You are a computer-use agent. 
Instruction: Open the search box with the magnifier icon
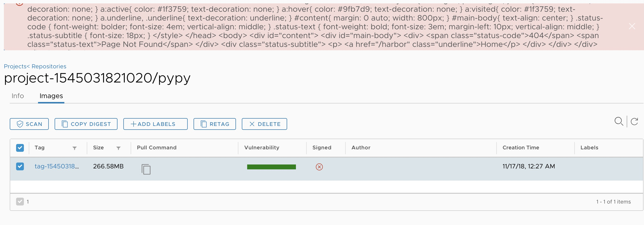[618, 122]
